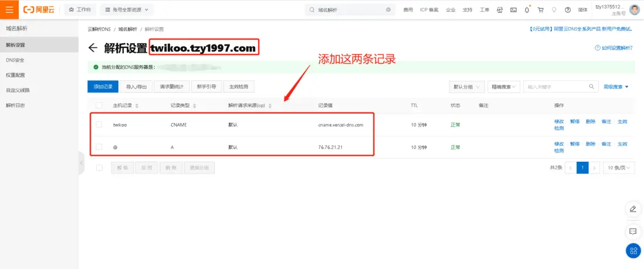Click the 76.76.21.21 record value
The height and width of the screenshot is (269, 644).
click(330, 147)
